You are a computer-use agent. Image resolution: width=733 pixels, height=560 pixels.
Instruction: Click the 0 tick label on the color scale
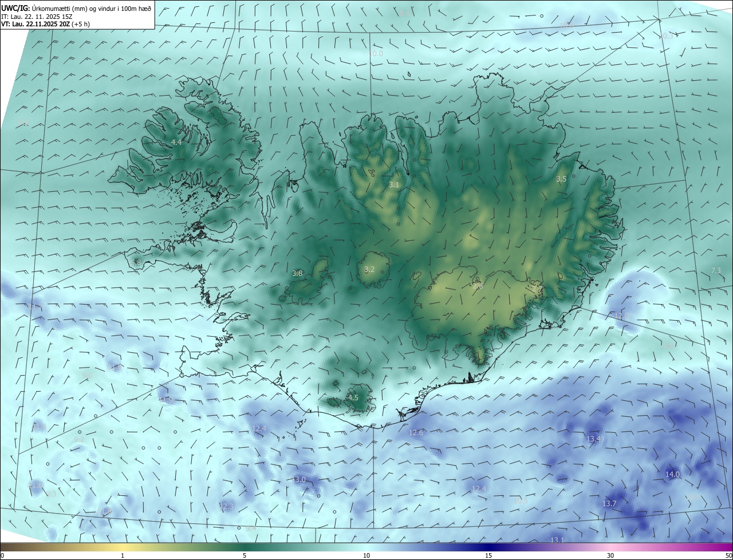(x=2, y=555)
